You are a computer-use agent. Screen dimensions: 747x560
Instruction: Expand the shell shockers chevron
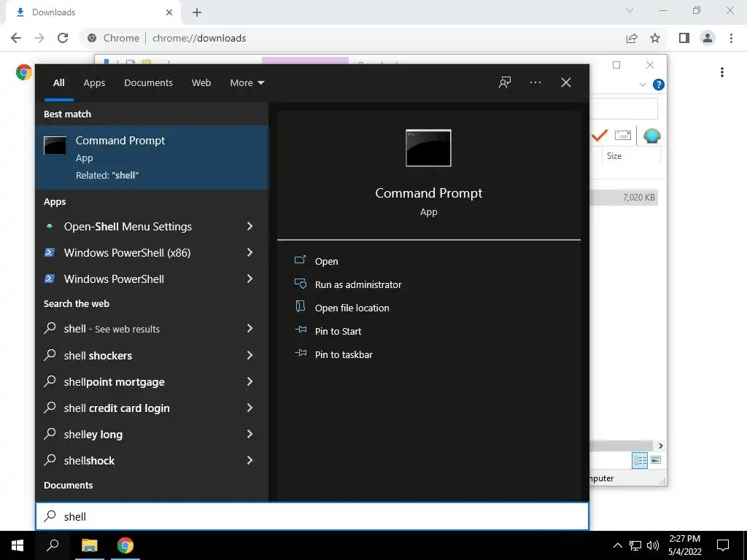point(249,355)
